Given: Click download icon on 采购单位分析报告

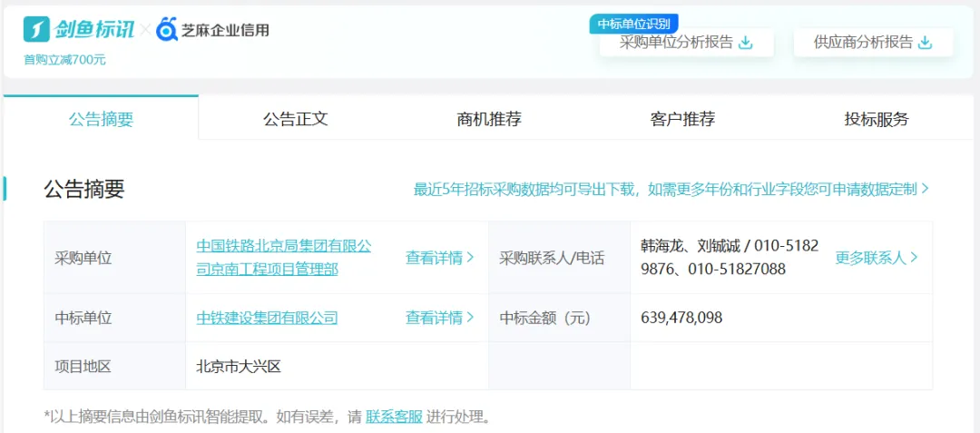Looking at the screenshot, I should pos(746,43).
